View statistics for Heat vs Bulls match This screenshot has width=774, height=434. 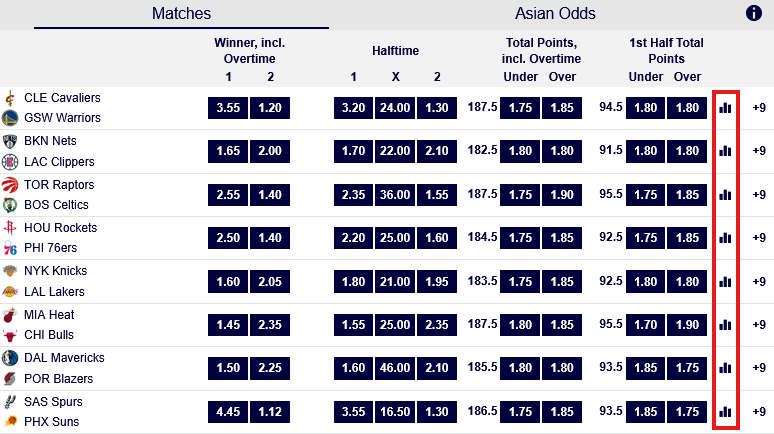pyautogui.click(x=726, y=324)
